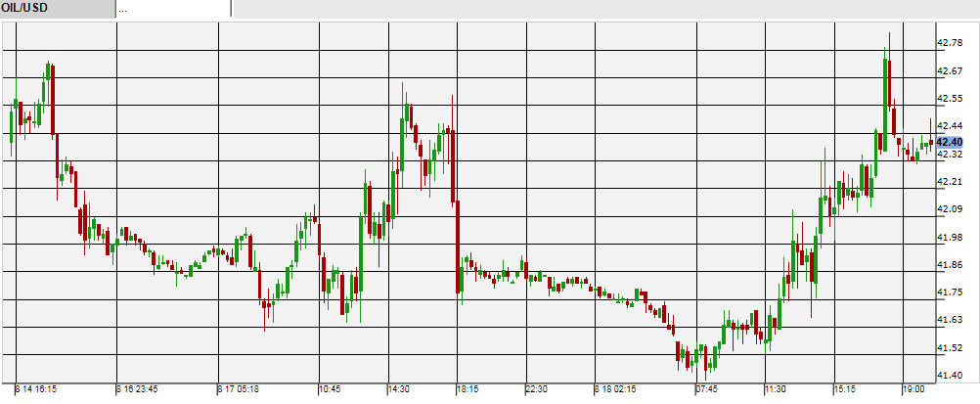Image resolution: width=980 pixels, height=404 pixels.
Task: Click the 42.55 price level label
Action: click(951, 99)
